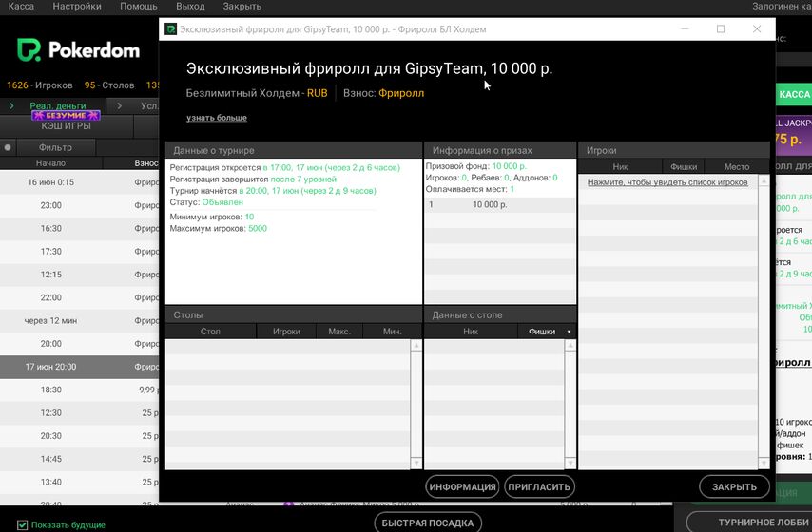Click the 1626 Игроков counter
The width and height of the screenshot is (812, 532).
coord(40,85)
